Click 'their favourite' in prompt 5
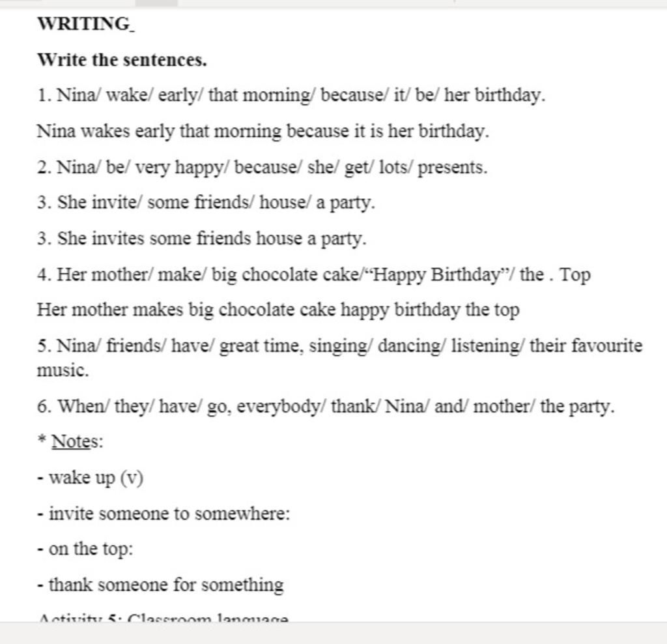667x644 pixels. [x=586, y=345]
